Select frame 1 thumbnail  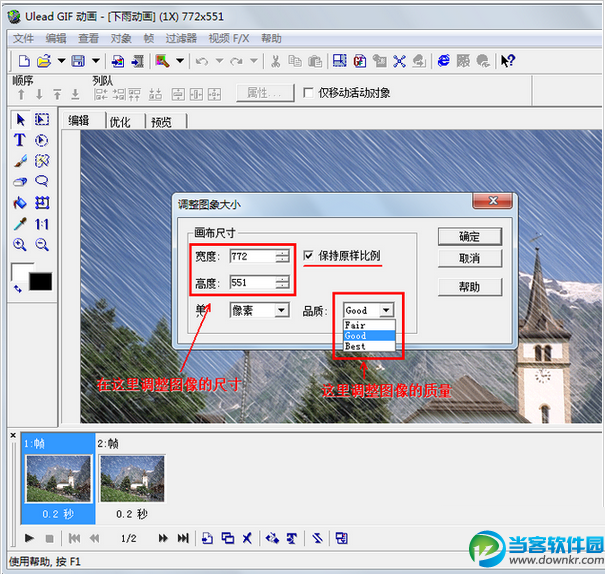58,479
